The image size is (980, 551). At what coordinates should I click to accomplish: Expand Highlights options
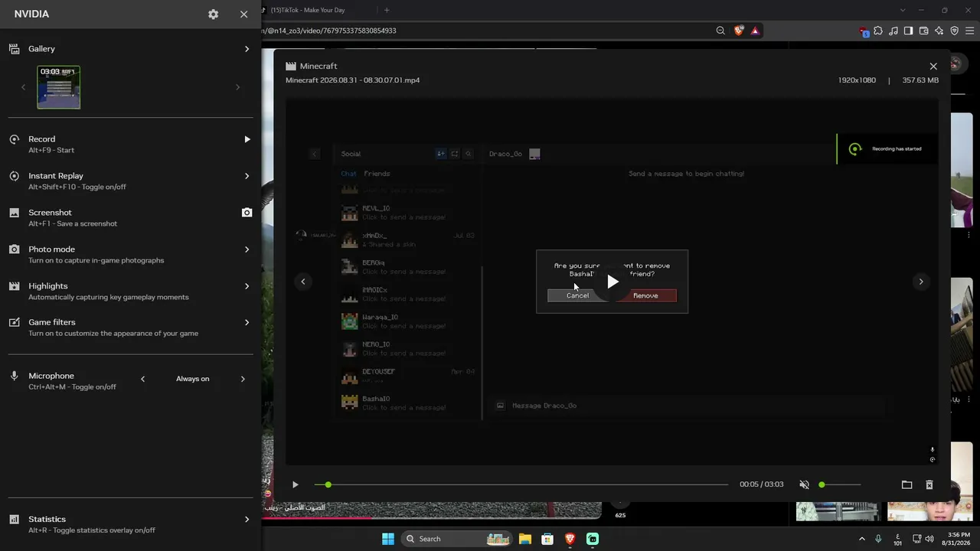pos(247,286)
